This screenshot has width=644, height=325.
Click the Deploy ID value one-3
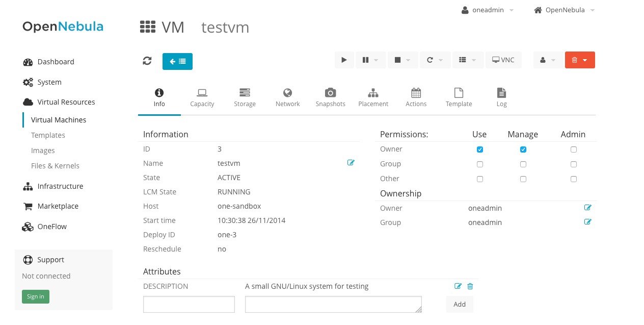(x=227, y=235)
